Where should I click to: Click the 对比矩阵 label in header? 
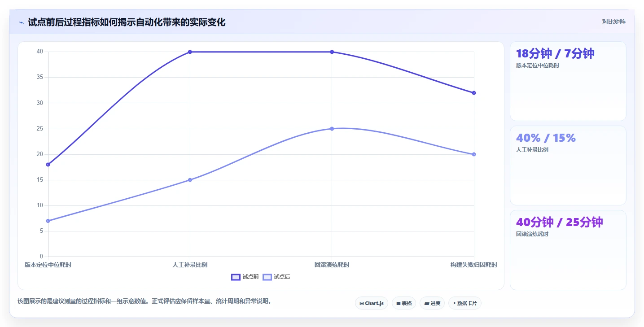[x=613, y=22]
